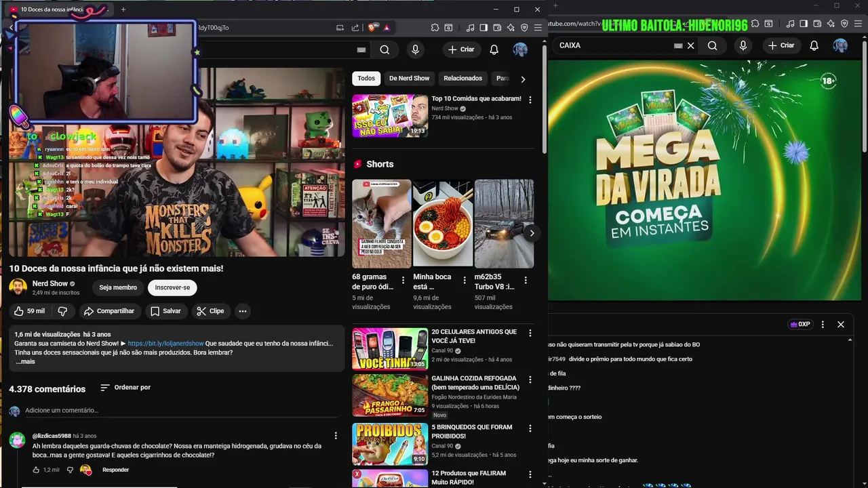
Task: Open 20 CELULARES ANTIGOS video title
Action: 474,336
